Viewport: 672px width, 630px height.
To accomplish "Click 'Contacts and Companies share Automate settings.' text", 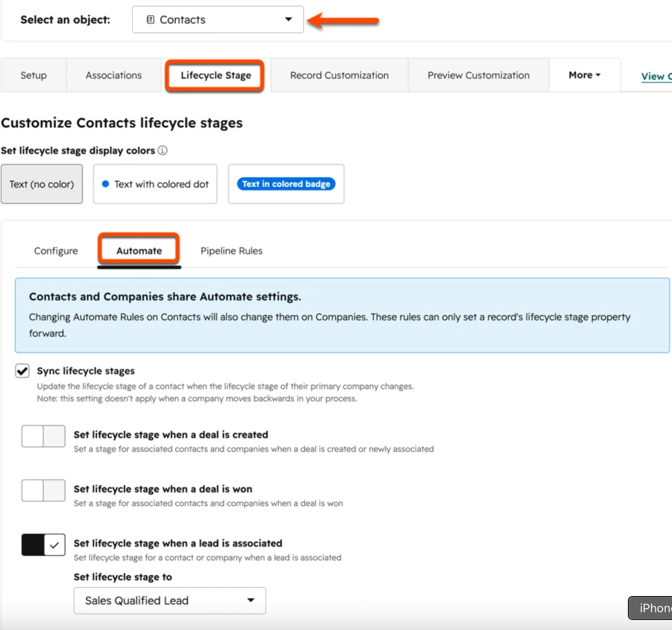I will tap(165, 296).
